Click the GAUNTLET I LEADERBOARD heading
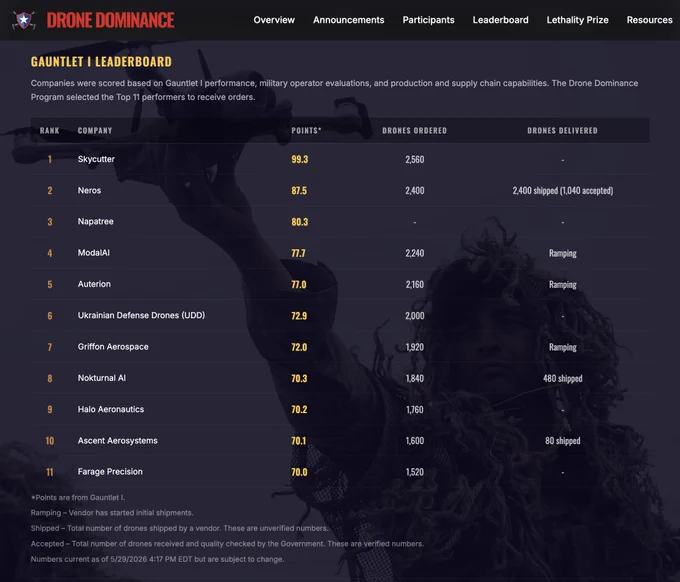 [101, 62]
